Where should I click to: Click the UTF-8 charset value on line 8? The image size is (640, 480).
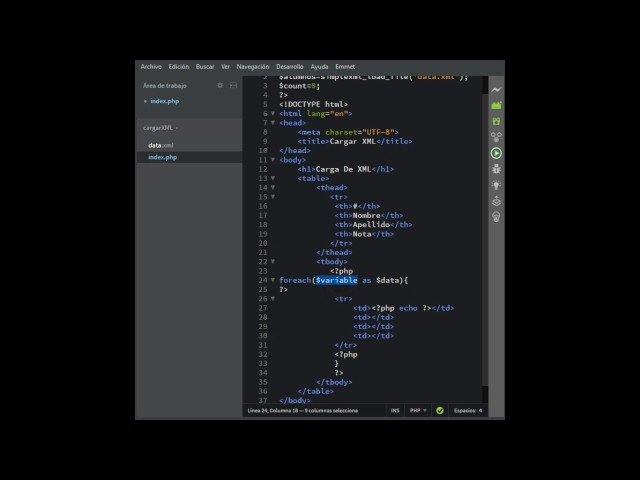tap(378, 132)
